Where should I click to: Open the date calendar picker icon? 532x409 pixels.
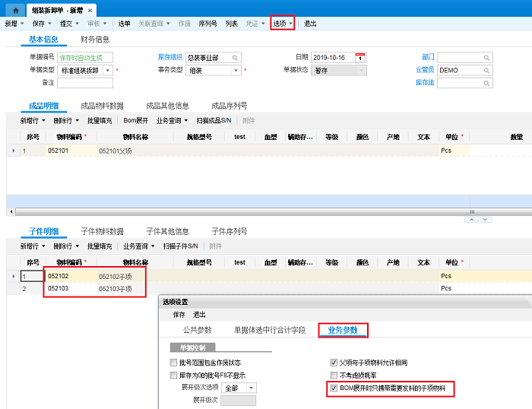coord(360,58)
